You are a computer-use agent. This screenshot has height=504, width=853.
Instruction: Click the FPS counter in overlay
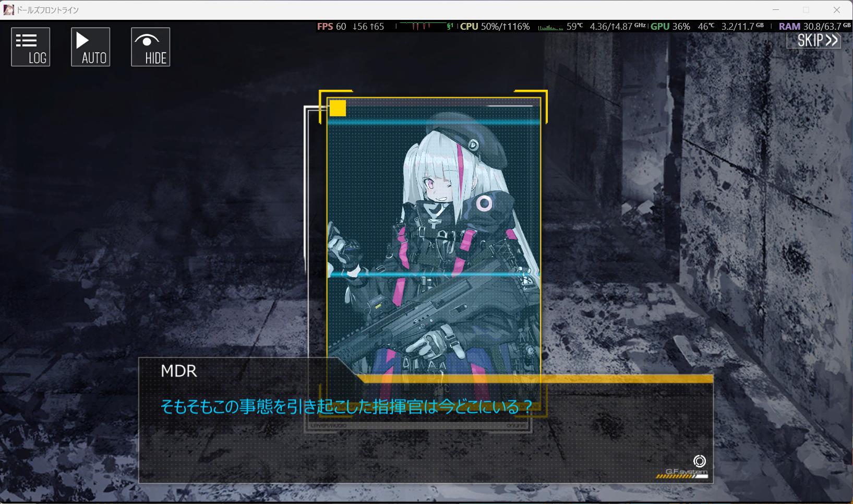331,27
